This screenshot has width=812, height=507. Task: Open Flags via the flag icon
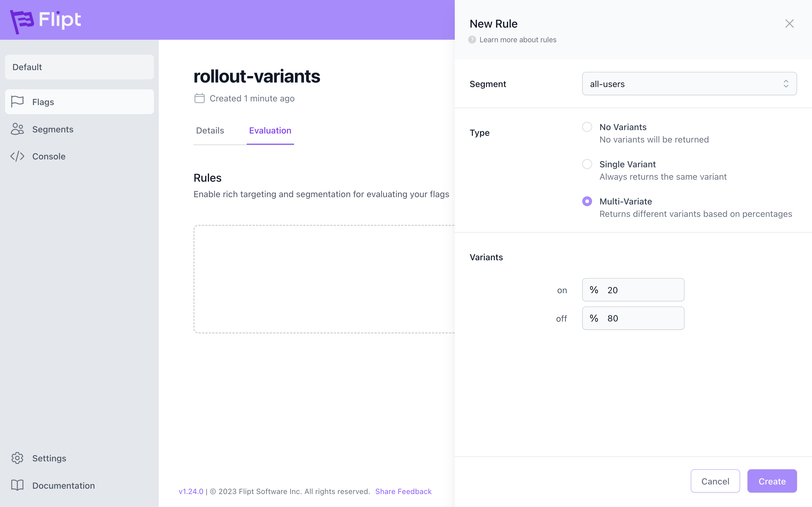[x=17, y=102]
